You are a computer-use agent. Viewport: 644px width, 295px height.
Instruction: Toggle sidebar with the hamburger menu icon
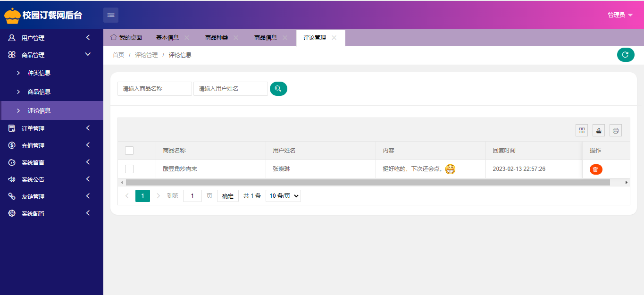point(111,15)
